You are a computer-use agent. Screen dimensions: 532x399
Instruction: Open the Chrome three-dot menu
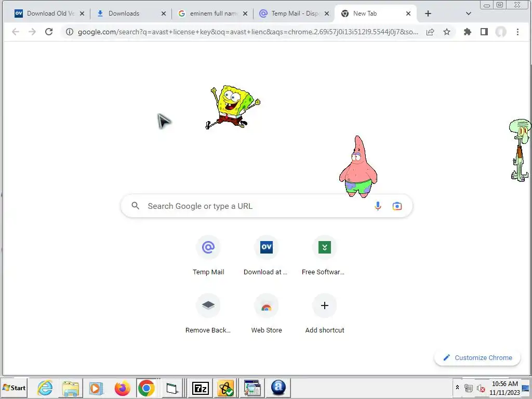(517, 32)
